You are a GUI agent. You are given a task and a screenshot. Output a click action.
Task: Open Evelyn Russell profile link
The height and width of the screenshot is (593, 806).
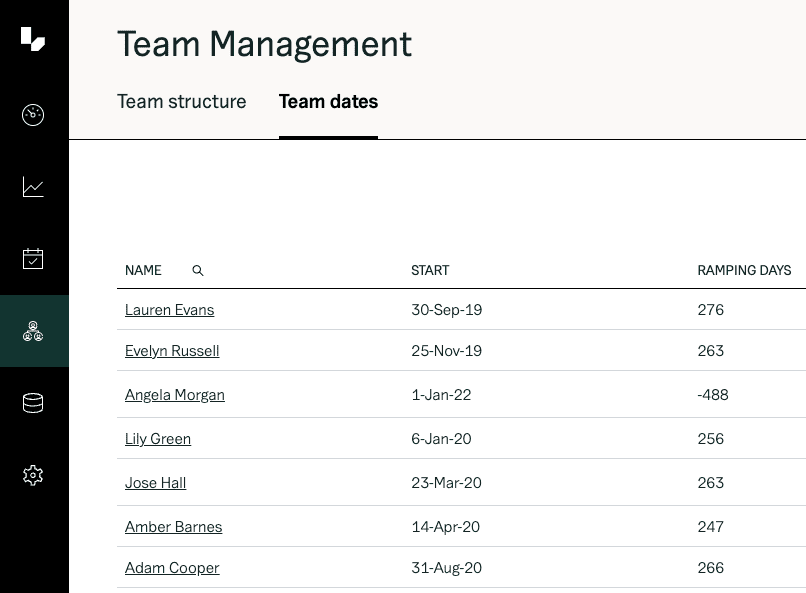[x=172, y=351]
